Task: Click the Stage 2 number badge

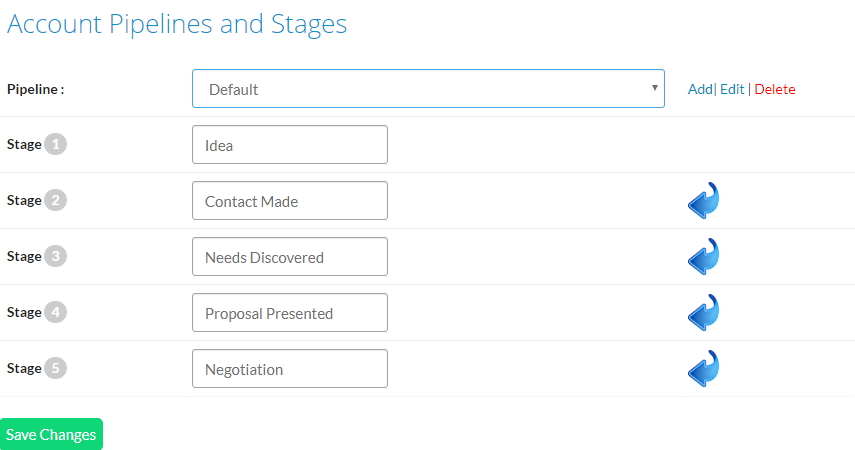Action: click(56, 200)
